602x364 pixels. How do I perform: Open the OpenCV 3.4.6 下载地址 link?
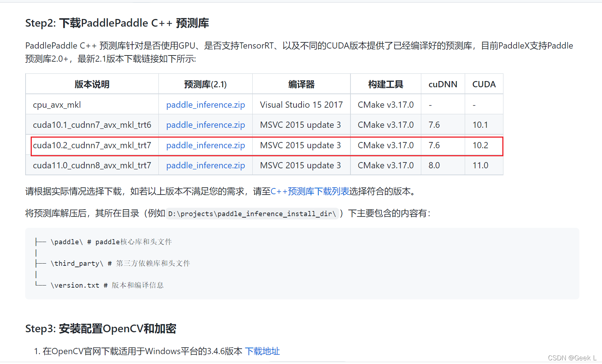[x=262, y=351]
